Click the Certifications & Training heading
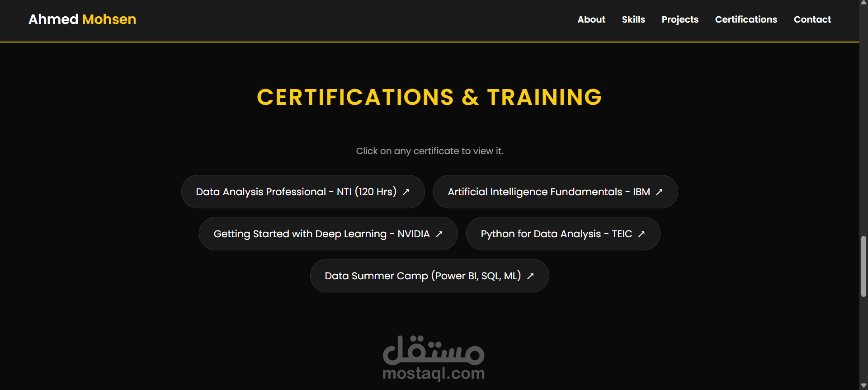The image size is (868, 390). [x=429, y=97]
